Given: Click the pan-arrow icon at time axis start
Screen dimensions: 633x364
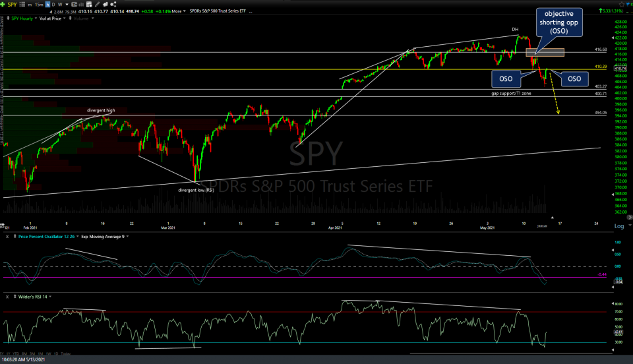Looking at the screenshot, I should [2, 225].
